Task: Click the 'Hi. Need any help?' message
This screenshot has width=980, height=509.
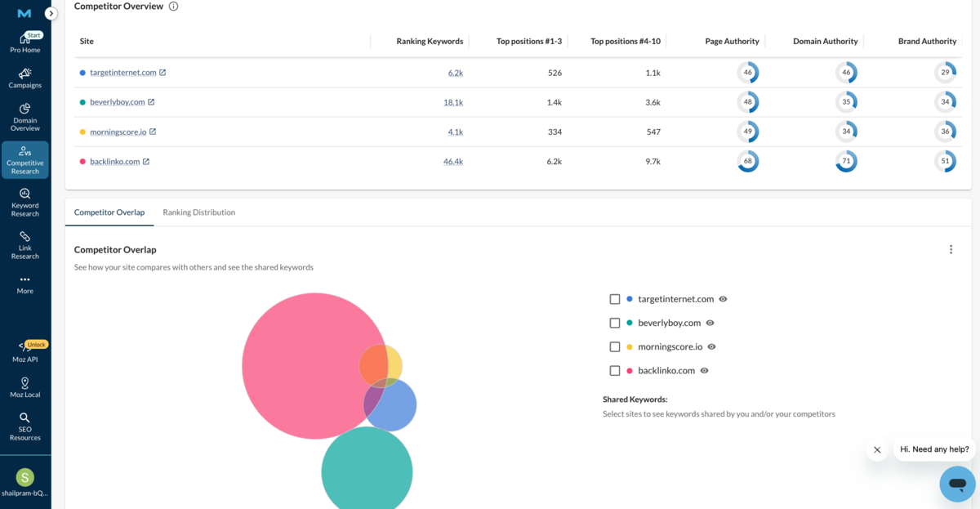Action: [x=934, y=449]
